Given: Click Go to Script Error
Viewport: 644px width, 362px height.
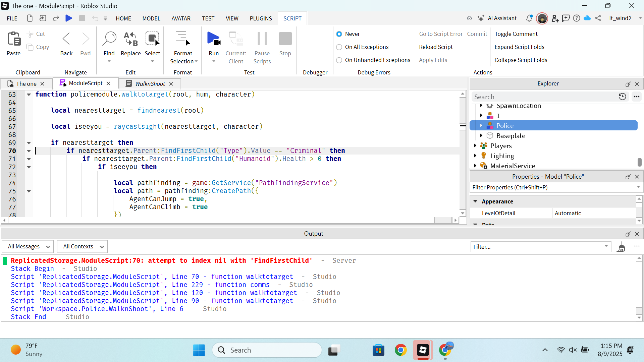Looking at the screenshot, I should tap(441, 34).
